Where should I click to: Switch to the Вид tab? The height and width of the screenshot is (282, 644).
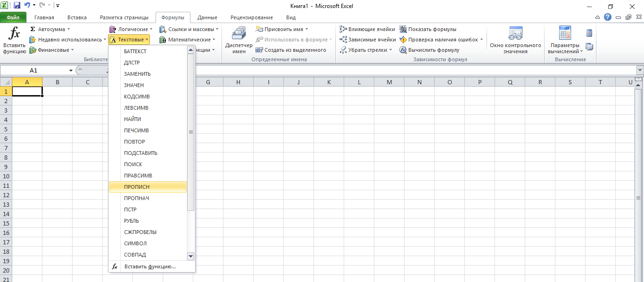pyautogui.click(x=291, y=17)
